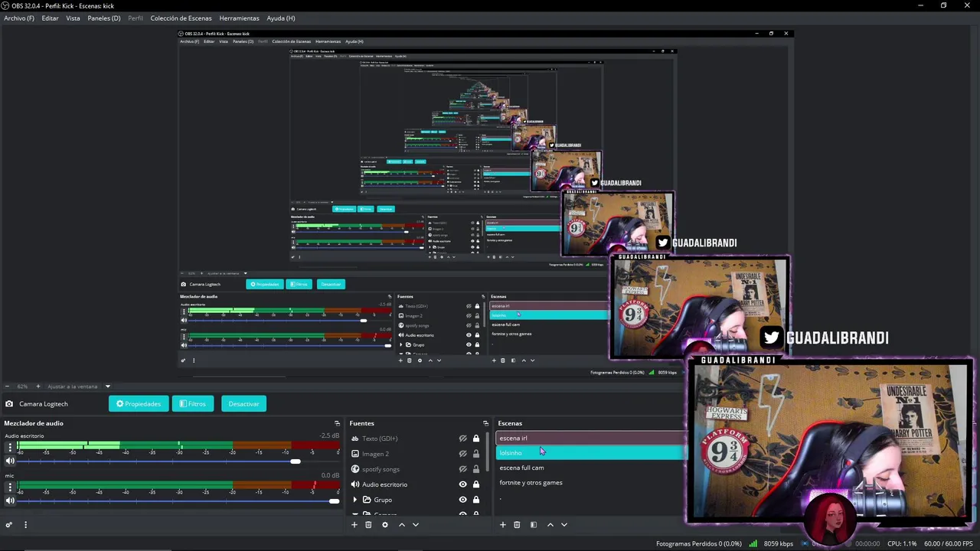Zoom in the preview with plus button
Image resolution: width=980 pixels, height=551 pixels.
[38, 386]
